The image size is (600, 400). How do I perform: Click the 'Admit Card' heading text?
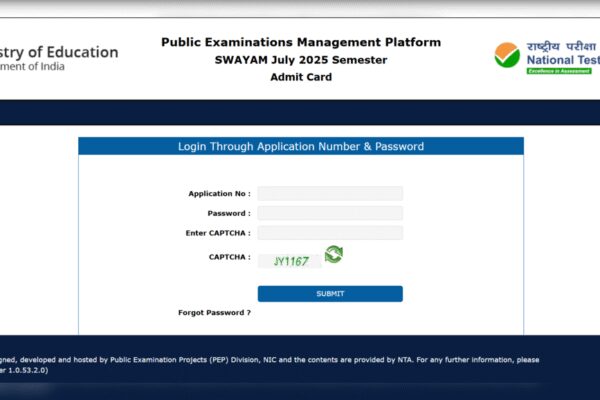click(301, 77)
